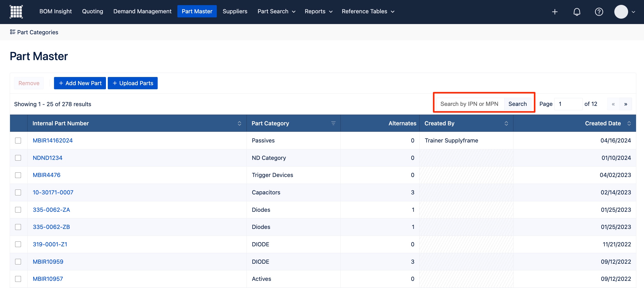Click the user avatar circle
The width and height of the screenshot is (644, 288).
click(x=621, y=12)
